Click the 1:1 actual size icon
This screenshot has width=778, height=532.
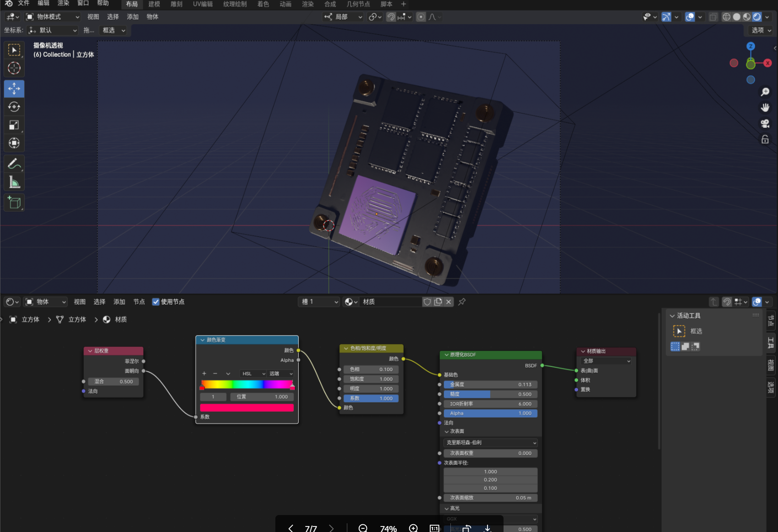(x=434, y=528)
